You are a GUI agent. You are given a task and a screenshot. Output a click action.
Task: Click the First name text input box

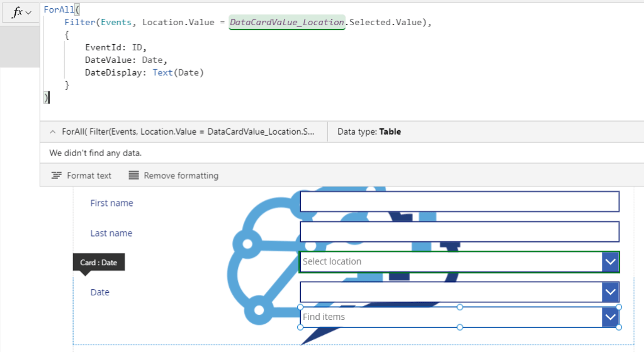(460, 202)
